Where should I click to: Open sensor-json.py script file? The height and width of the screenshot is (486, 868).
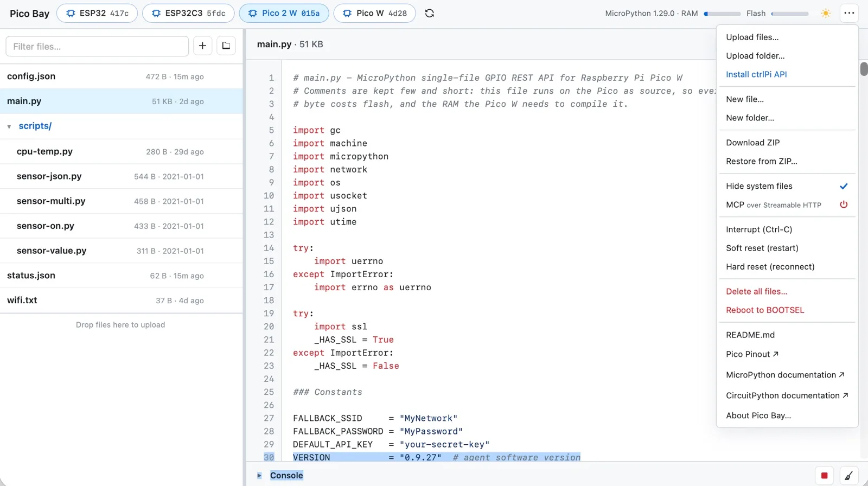[x=122, y=176]
